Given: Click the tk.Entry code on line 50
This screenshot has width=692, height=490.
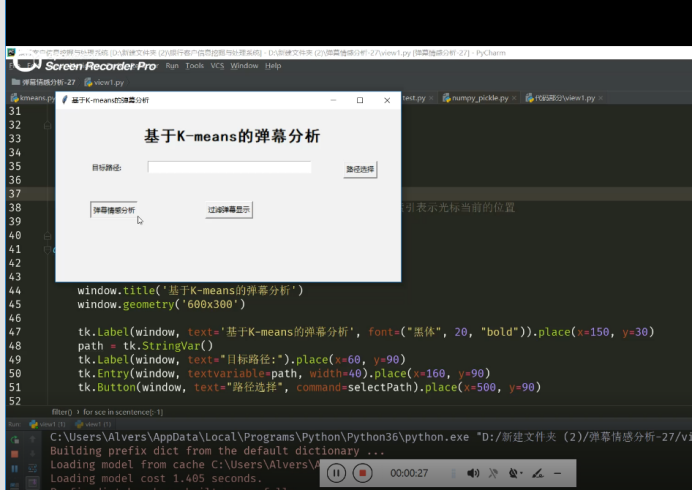Looking at the screenshot, I should [x=284, y=373].
